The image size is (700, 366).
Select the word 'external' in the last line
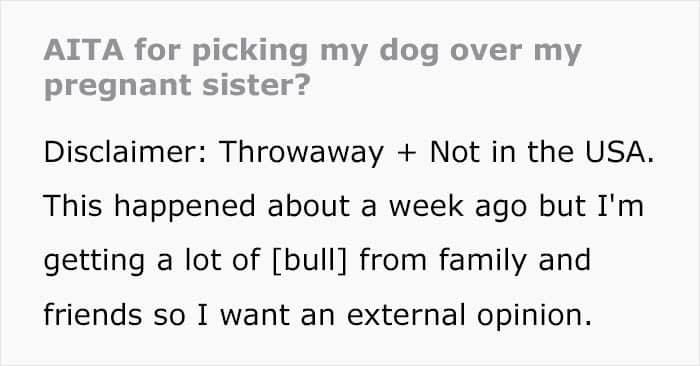406,315
